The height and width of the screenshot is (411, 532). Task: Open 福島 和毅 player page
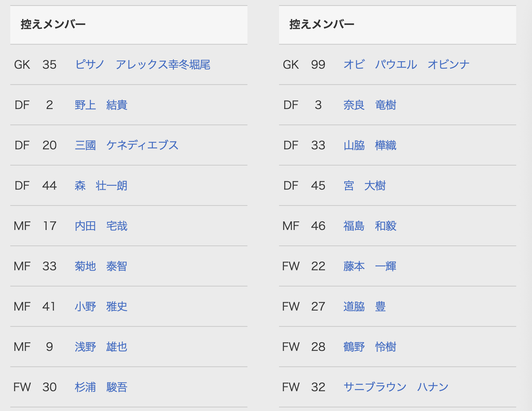pos(370,226)
